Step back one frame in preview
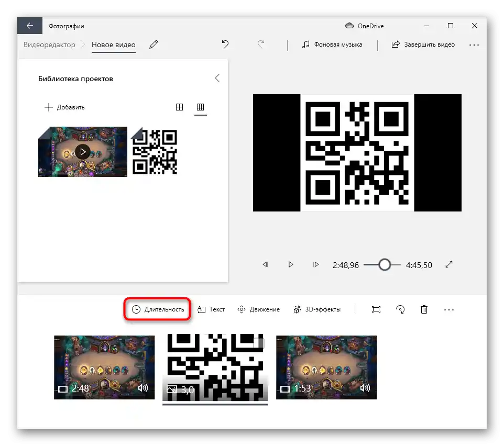This screenshot has height=446, width=504. click(266, 264)
